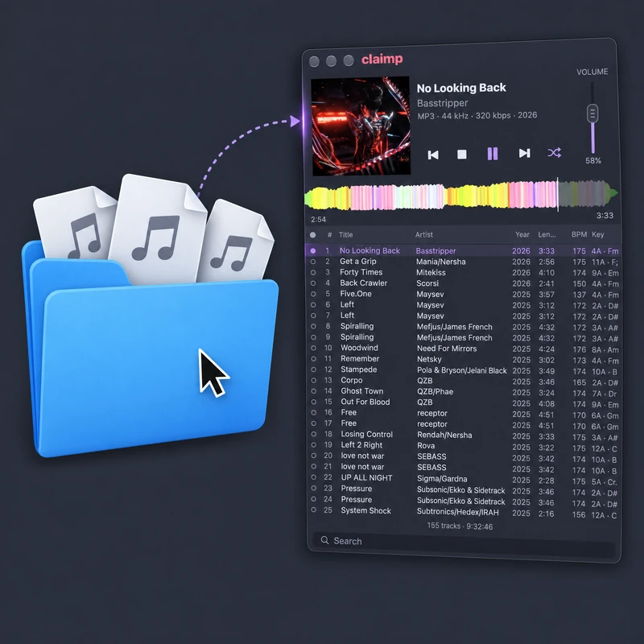Image resolution: width=644 pixels, height=644 pixels.
Task: Click the header dot column indicator
Action: pyautogui.click(x=313, y=235)
